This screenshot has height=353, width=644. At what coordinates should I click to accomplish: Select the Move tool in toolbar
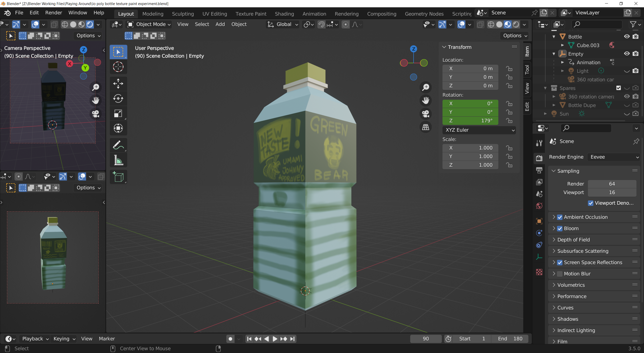pyautogui.click(x=118, y=83)
